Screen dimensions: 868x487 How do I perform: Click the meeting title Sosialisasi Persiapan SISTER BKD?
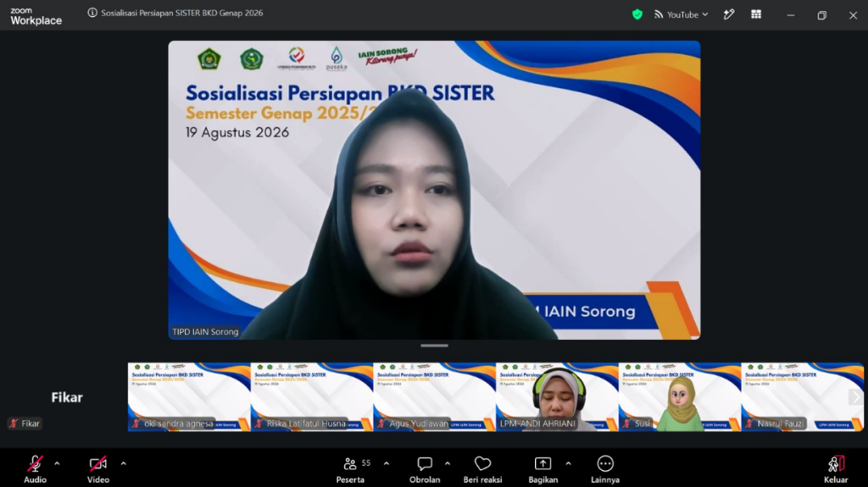pos(181,13)
